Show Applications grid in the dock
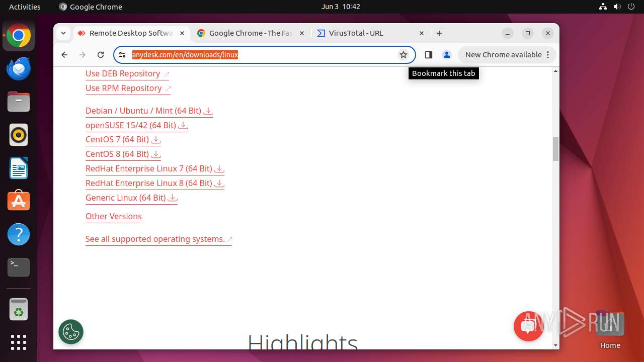The width and height of the screenshot is (644, 362). [19, 342]
